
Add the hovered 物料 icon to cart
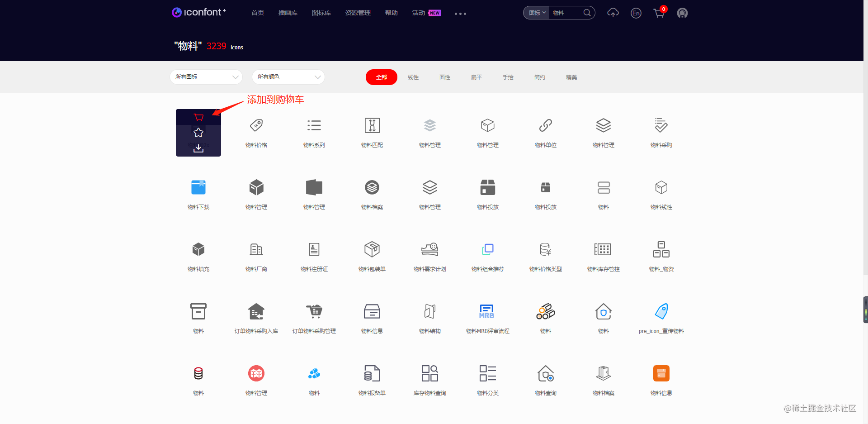coord(198,117)
